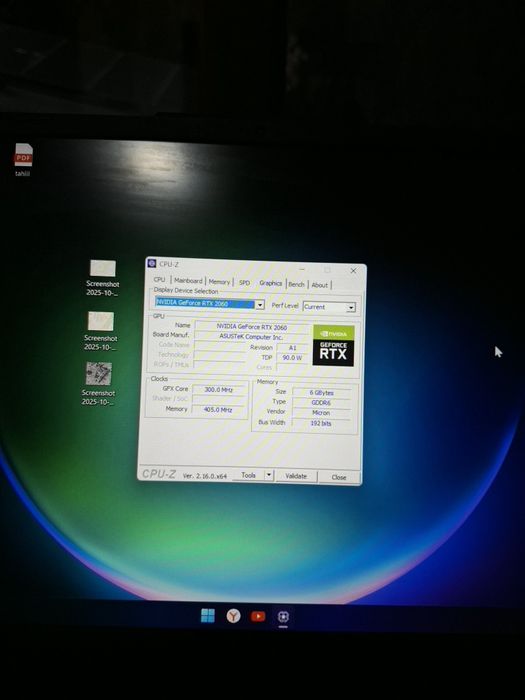Open the middle Screenshot 2025-10 desktop file
525x700 pixels.
pos(100,332)
